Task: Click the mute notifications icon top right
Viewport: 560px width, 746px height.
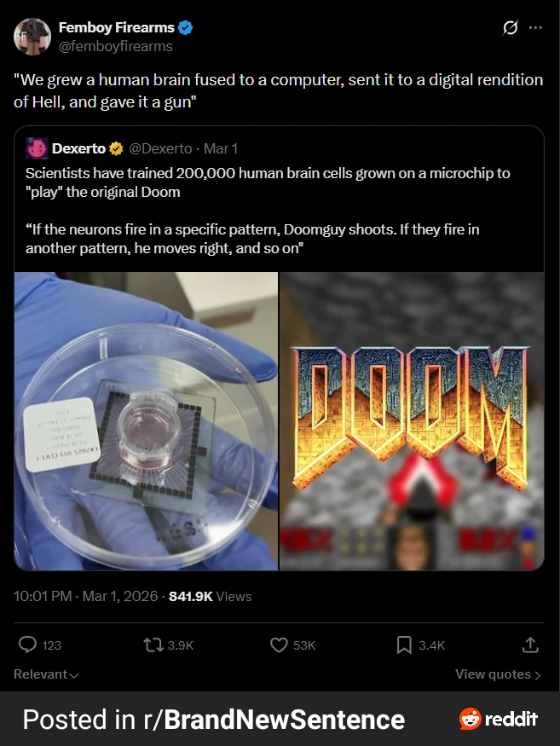Action: (x=510, y=27)
